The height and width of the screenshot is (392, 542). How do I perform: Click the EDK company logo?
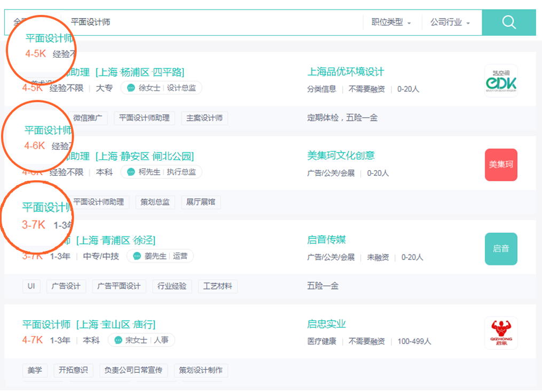click(x=501, y=81)
